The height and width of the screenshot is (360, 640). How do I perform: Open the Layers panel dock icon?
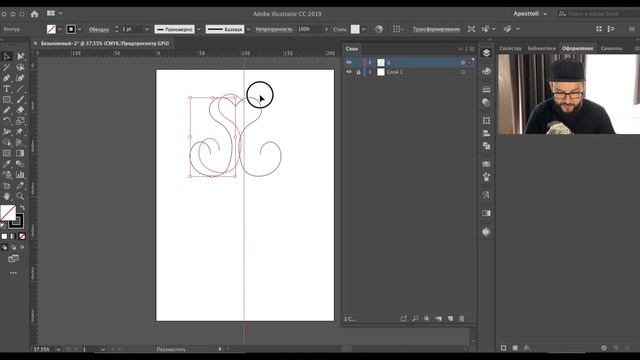486,53
